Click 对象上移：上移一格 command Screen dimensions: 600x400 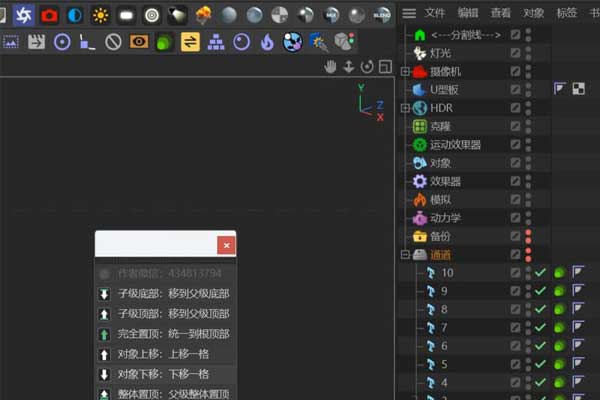(x=165, y=354)
